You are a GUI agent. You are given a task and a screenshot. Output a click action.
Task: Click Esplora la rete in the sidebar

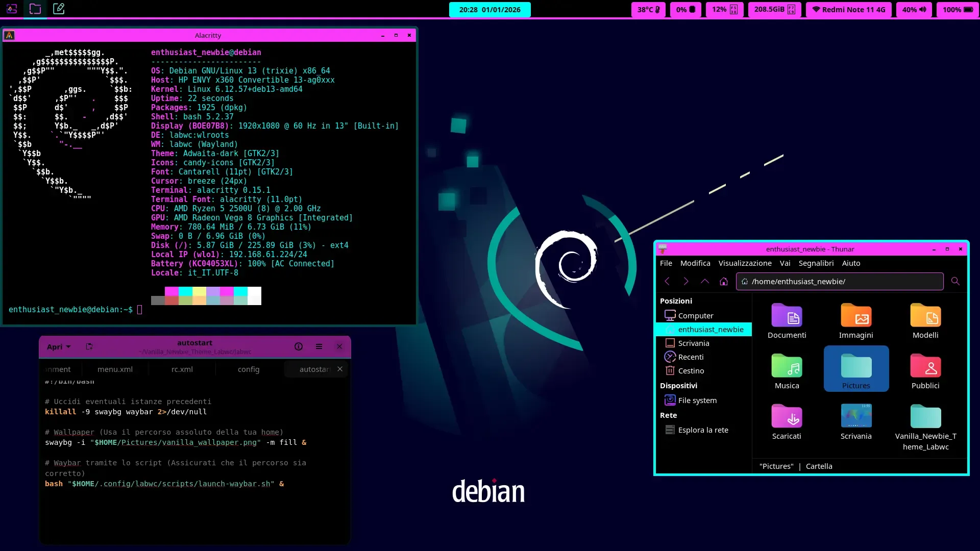click(703, 430)
